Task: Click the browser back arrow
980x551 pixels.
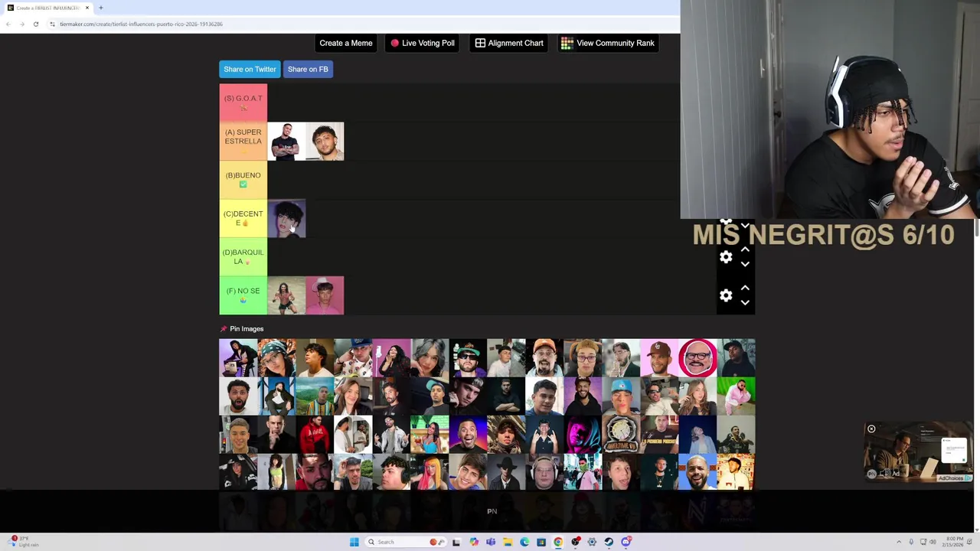Action: pos(8,24)
